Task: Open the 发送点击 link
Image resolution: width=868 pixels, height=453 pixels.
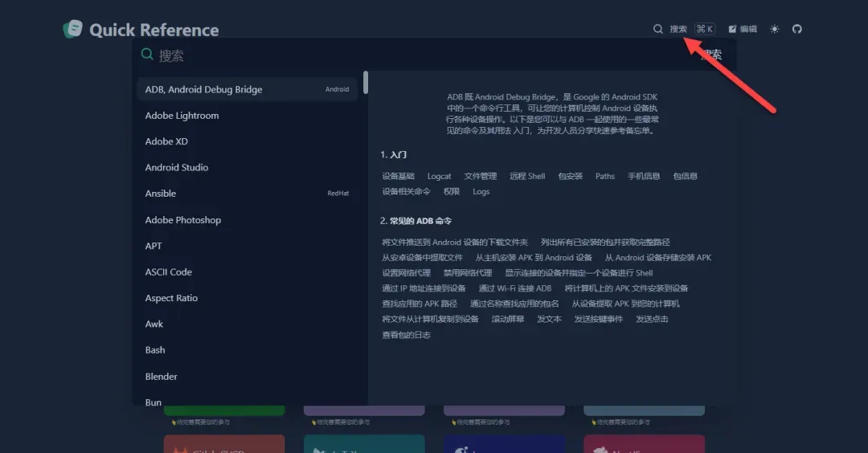Action: coord(652,319)
